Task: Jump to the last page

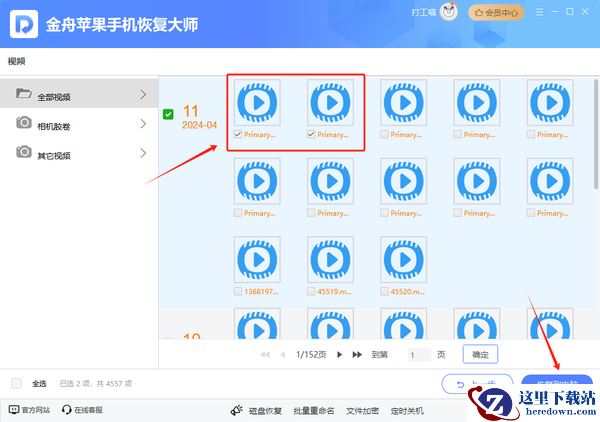Action: [x=357, y=355]
